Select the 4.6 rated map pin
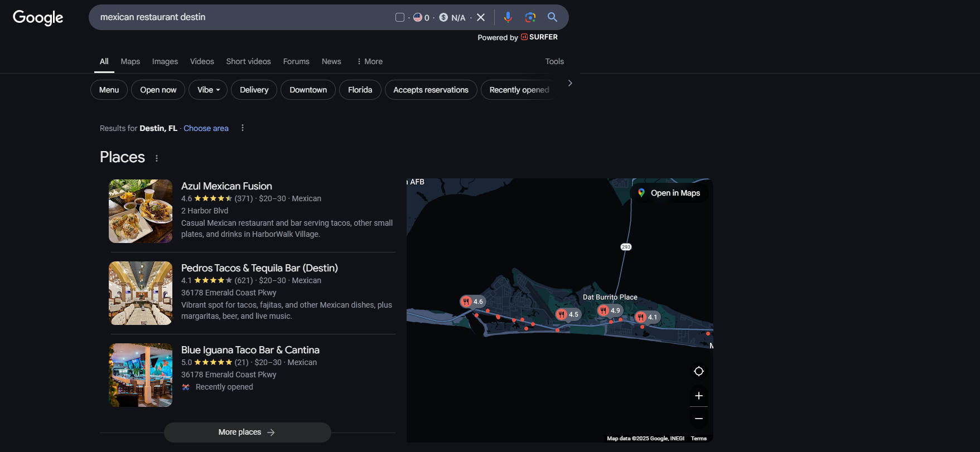The height and width of the screenshot is (452, 980). click(x=472, y=302)
